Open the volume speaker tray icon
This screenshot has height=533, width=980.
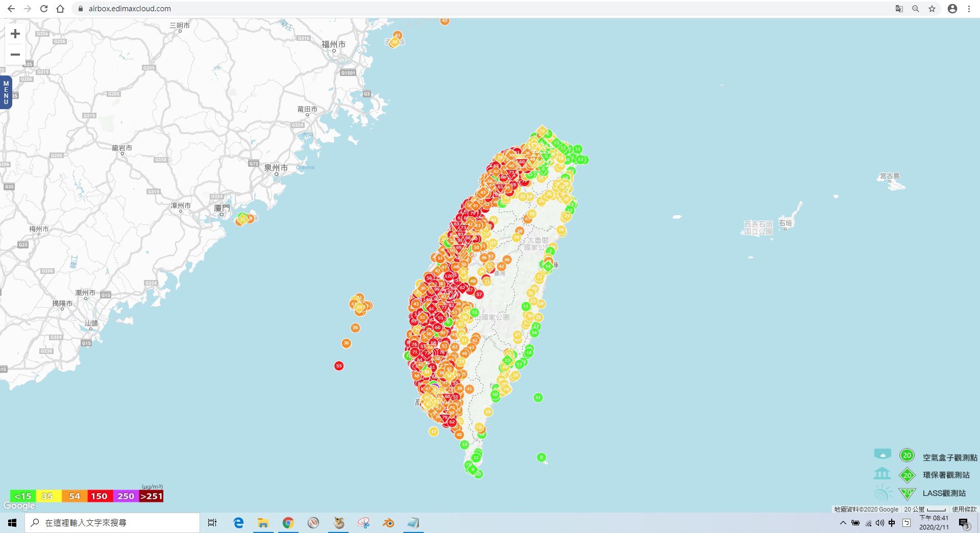(x=880, y=523)
